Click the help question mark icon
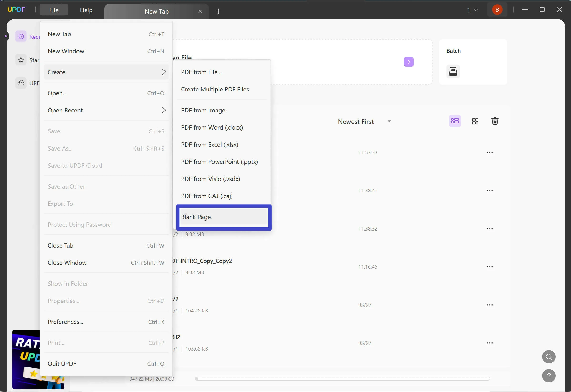Image resolution: width=571 pixels, height=392 pixels. coord(548,376)
